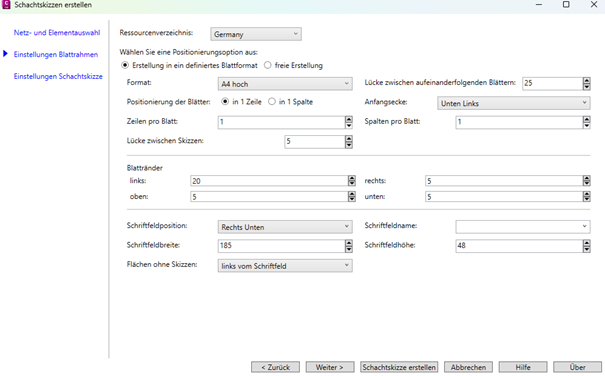The image size is (605, 376).
Task: Increase the links margin value
Action: 352,178
